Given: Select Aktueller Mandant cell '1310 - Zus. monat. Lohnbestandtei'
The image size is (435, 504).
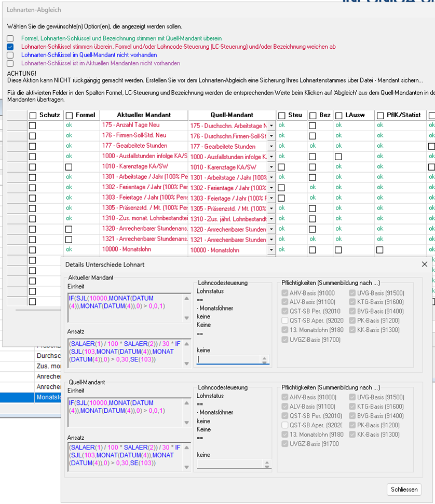Looking at the screenshot, I should [x=144, y=218].
